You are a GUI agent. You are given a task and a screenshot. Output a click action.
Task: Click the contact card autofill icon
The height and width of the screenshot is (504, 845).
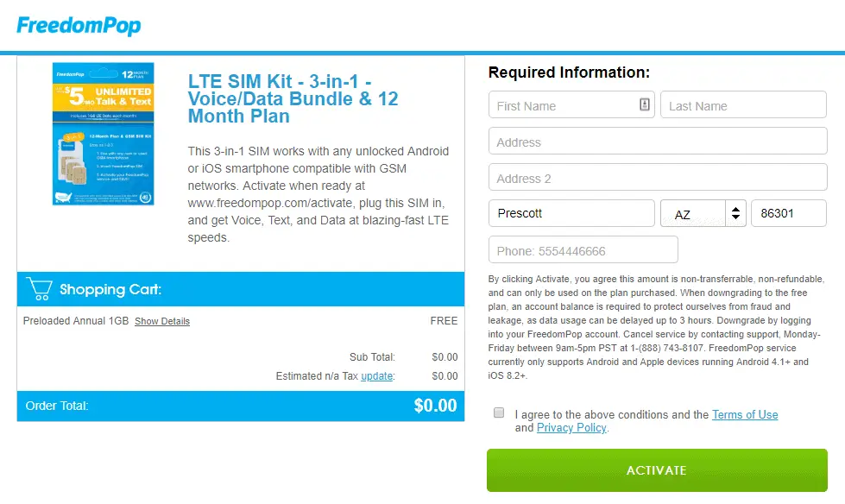644,105
